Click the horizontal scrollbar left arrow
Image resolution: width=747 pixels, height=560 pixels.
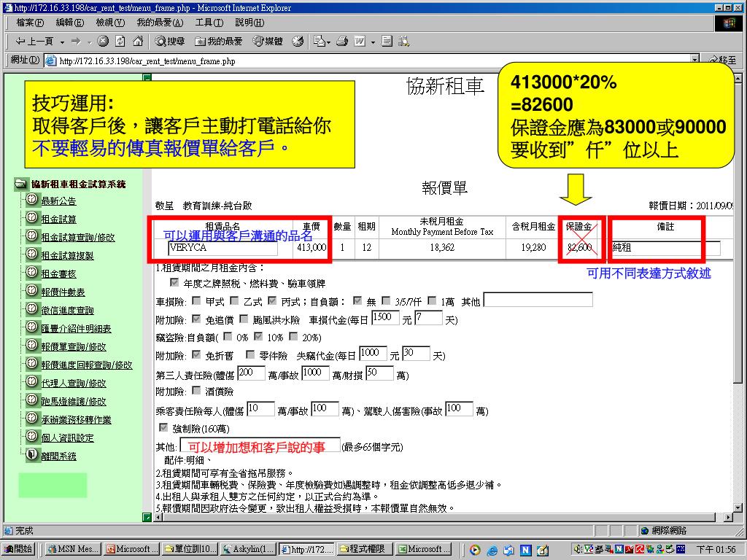tap(158, 517)
